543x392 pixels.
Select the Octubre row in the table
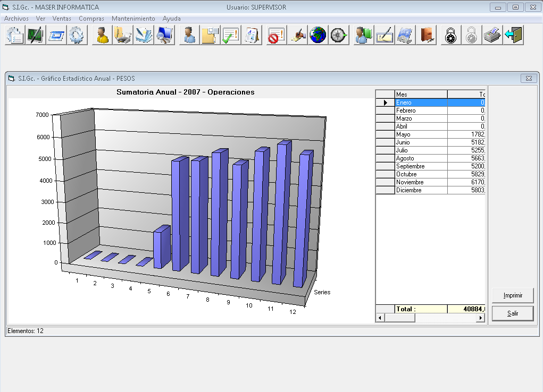point(430,174)
